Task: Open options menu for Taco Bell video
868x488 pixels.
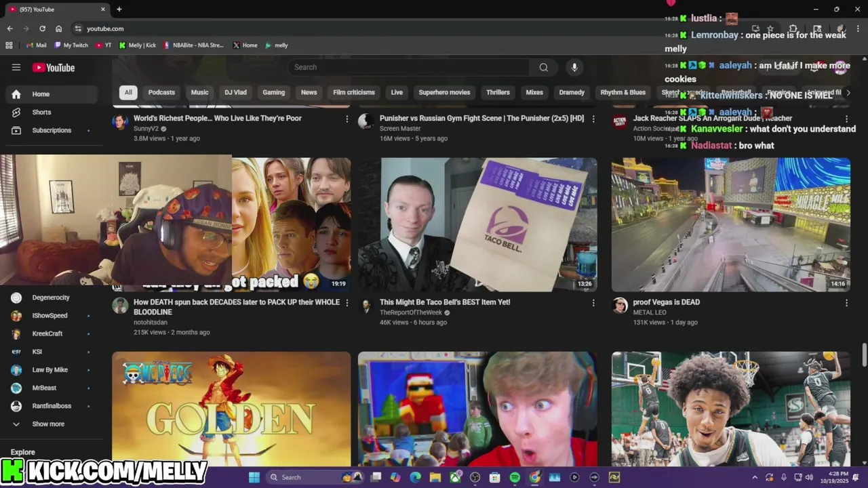Action: coord(593,303)
